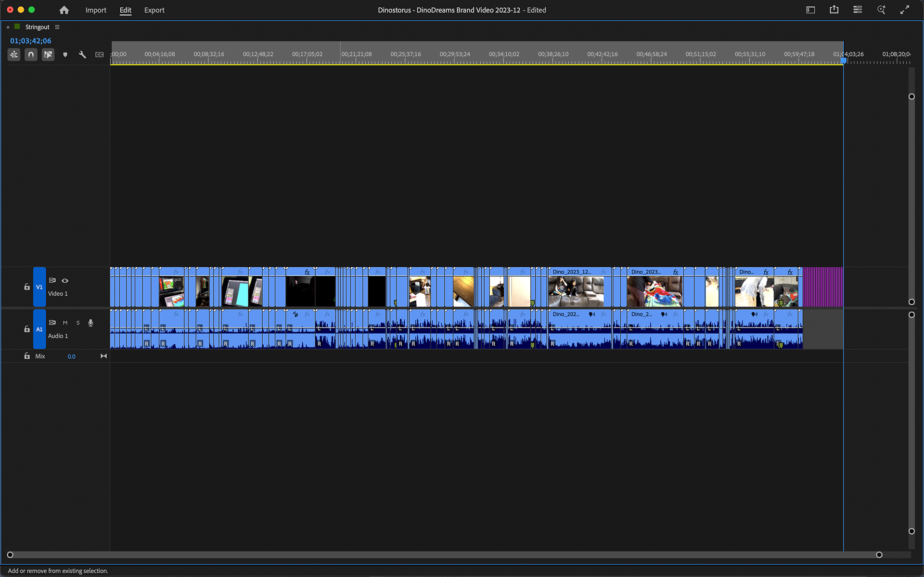Mute Audio 1 with the M toggle

coord(65,323)
